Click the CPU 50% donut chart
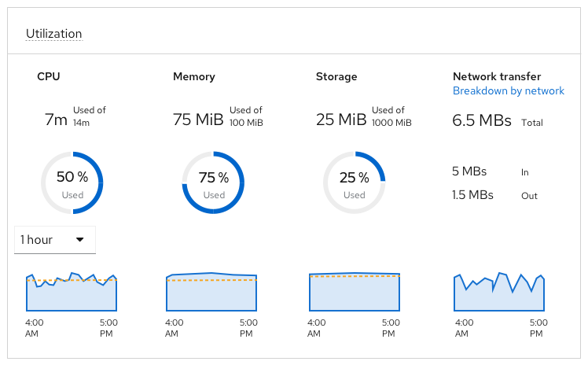Viewport: 588px width, 365px height. 72,182
